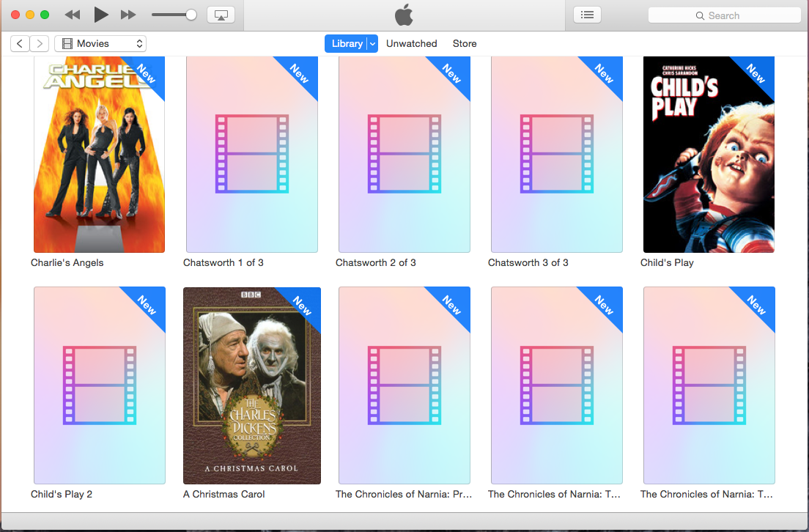The image size is (809, 532).
Task: Go forward with the right arrow
Action: pos(40,43)
